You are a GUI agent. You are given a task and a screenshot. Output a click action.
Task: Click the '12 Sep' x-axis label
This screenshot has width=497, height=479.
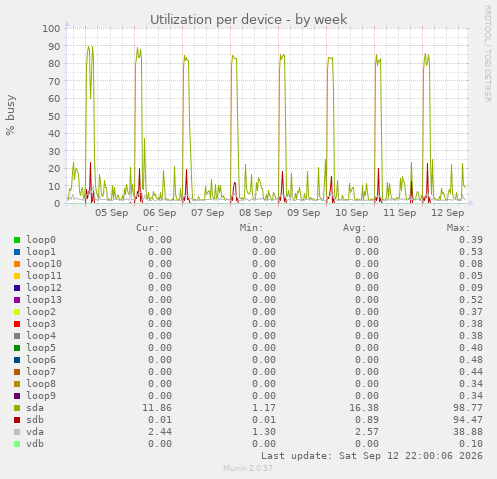point(448,213)
